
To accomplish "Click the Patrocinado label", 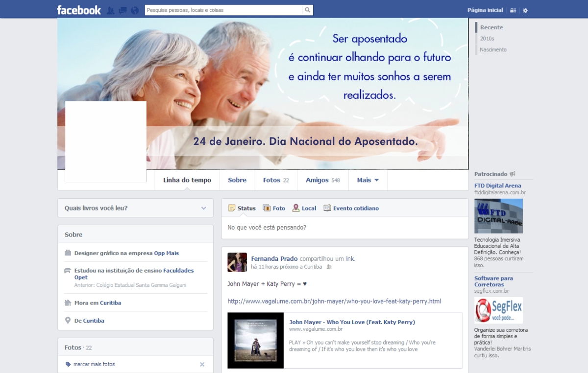I will [491, 174].
